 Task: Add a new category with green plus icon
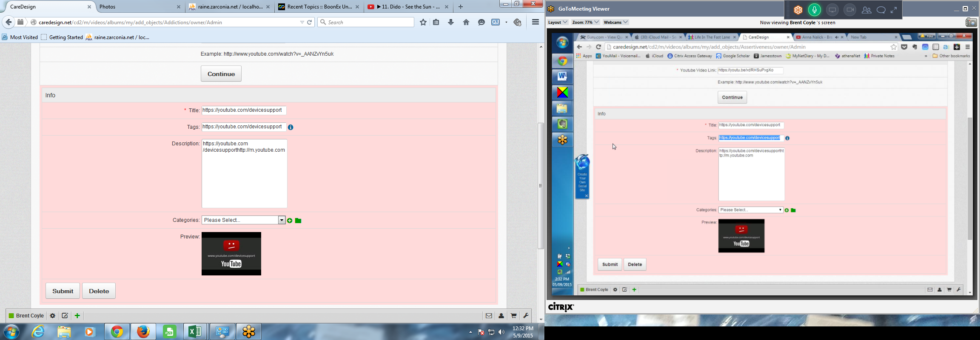(290, 221)
